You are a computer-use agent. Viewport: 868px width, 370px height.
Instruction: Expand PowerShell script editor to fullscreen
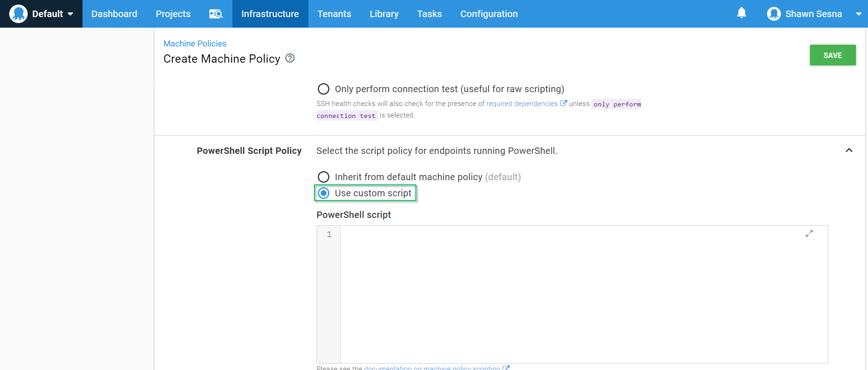pyautogui.click(x=809, y=234)
